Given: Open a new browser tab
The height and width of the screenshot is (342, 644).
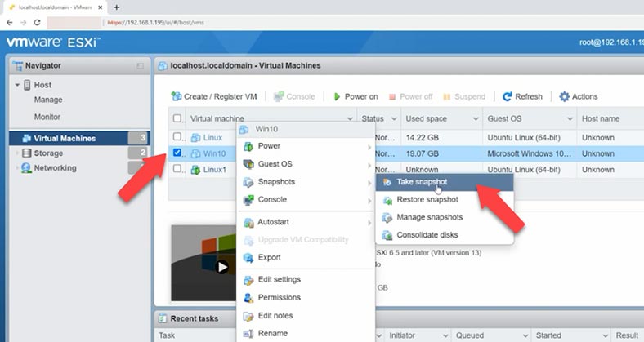Looking at the screenshot, I should point(117,7).
